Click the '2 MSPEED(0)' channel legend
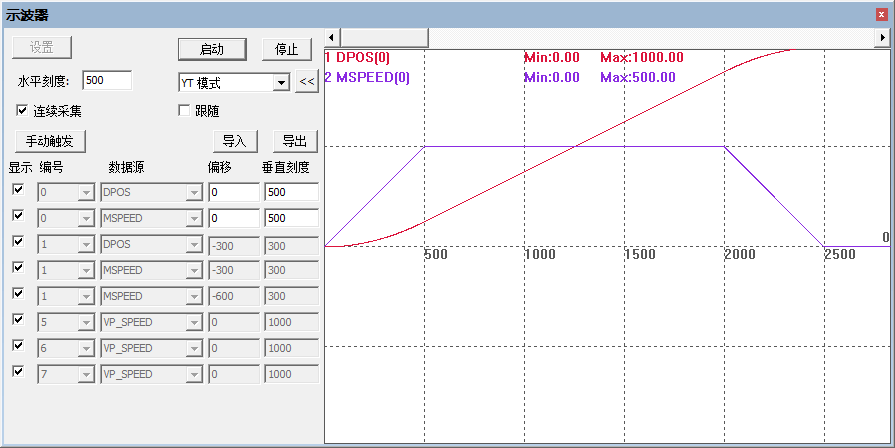 [367, 77]
